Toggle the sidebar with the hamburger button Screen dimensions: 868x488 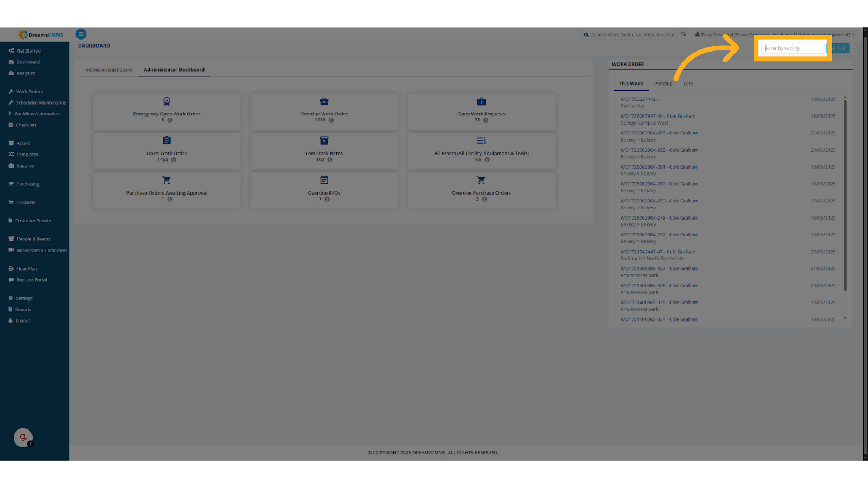(81, 34)
